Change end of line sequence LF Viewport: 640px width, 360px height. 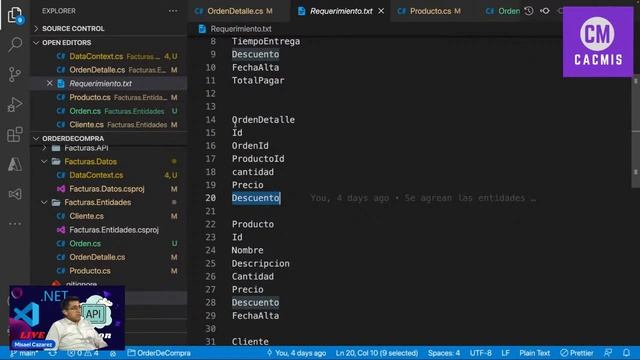pyautogui.click(x=505, y=353)
